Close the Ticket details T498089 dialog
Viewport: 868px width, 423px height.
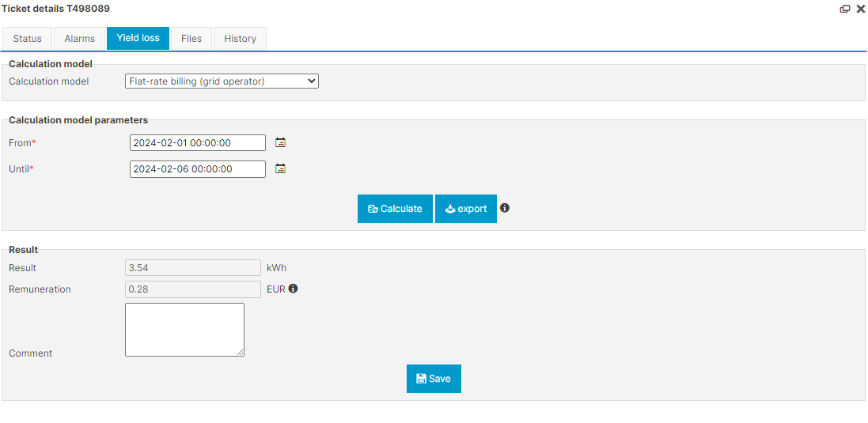861,9
